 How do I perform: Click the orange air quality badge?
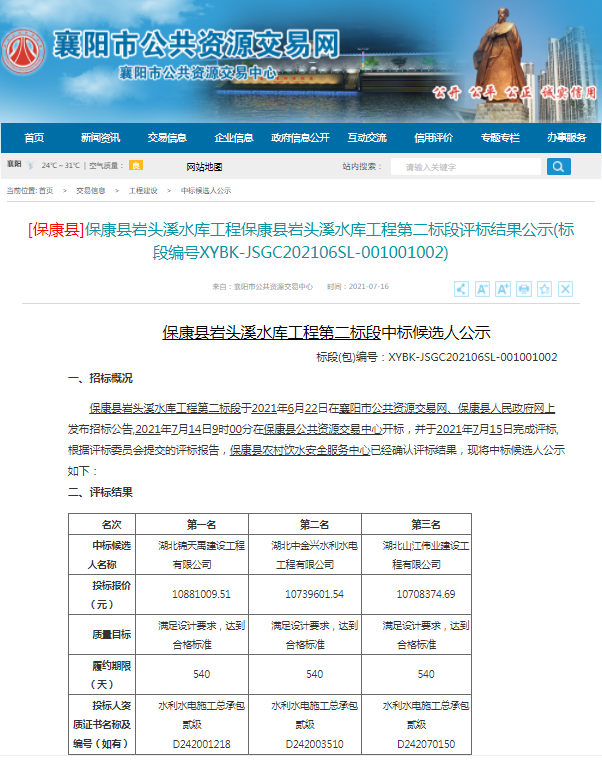tap(136, 165)
